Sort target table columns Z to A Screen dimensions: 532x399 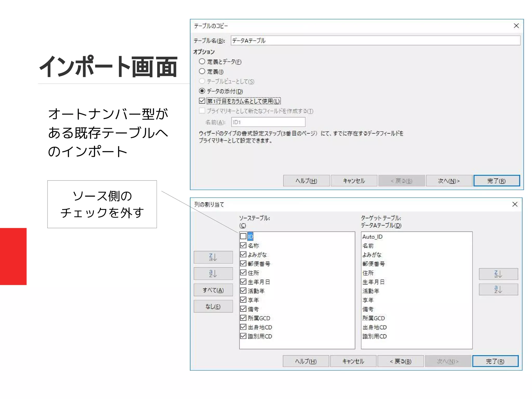[x=498, y=274]
